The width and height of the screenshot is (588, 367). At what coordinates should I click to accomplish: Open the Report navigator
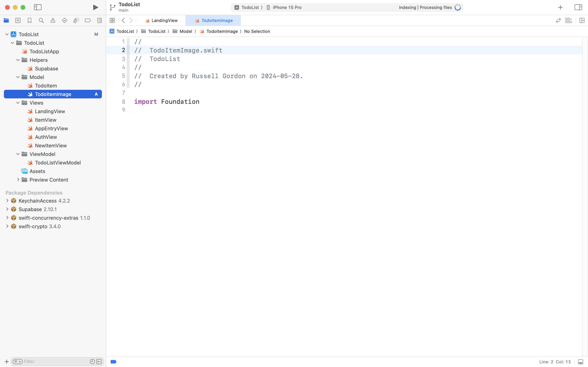[x=100, y=20]
